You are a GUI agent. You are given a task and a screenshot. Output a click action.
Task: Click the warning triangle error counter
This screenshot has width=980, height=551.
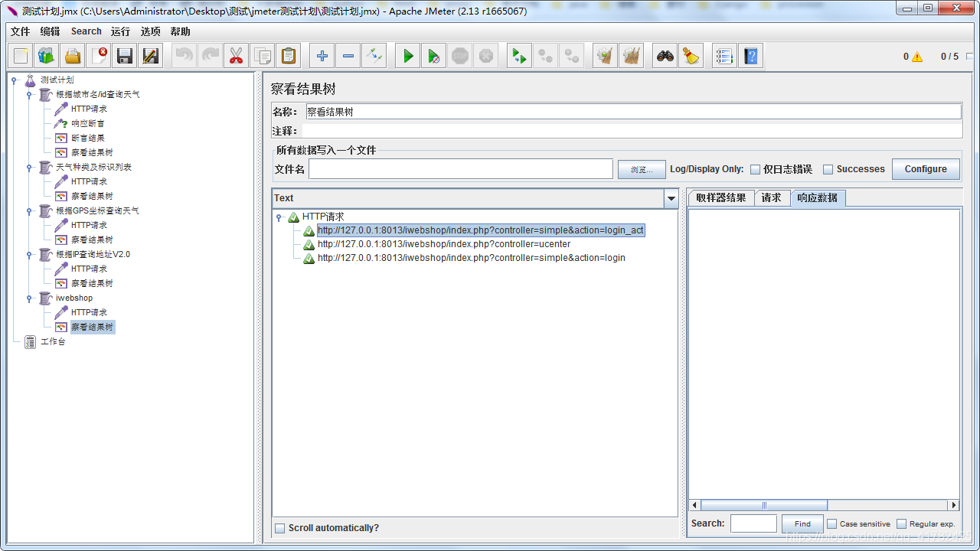coord(917,57)
